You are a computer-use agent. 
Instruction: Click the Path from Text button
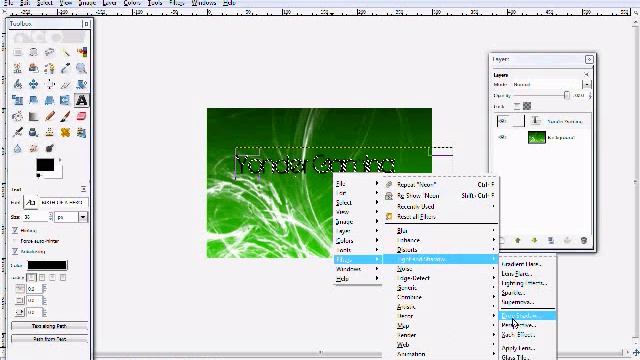[x=49, y=339]
